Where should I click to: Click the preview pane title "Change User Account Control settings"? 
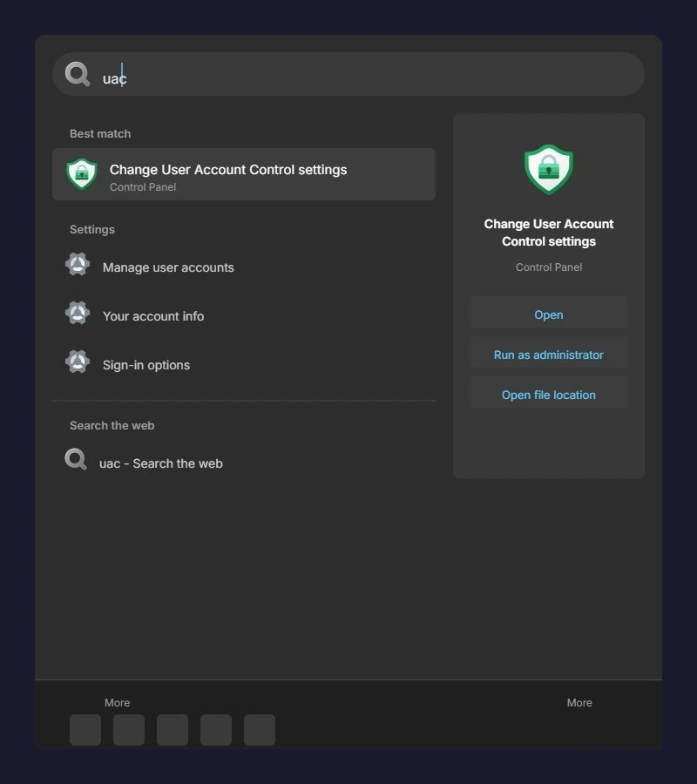549,233
